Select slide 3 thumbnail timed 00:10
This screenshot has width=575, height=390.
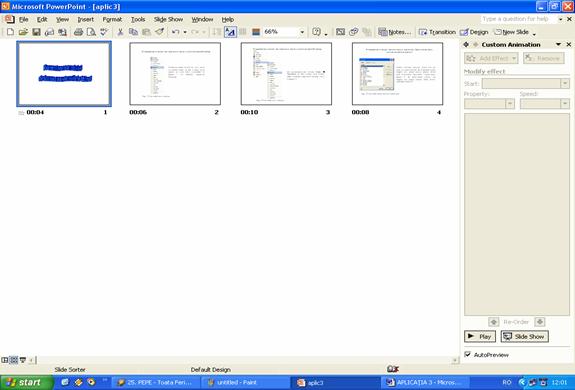point(286,74)
